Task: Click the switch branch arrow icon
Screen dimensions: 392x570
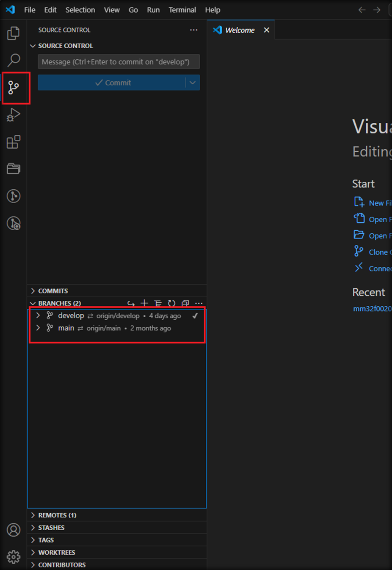Action: pyautogui.click(x=131, y=303)
